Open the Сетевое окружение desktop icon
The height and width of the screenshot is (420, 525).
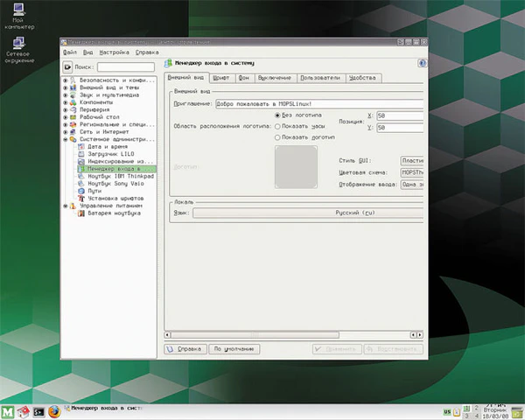pyautogui.click(x=17, y=44)
